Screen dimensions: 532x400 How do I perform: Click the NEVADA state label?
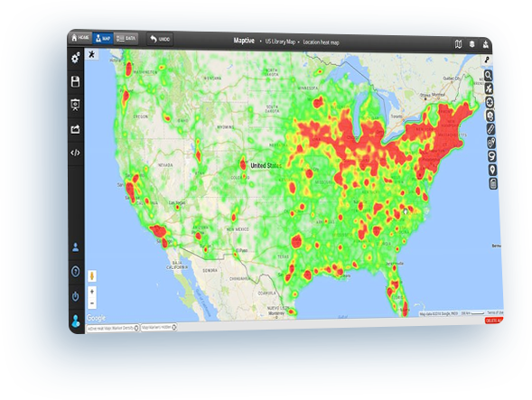point(165,165)
